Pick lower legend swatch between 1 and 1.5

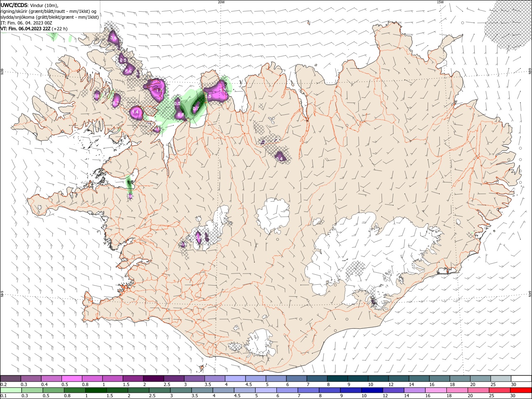coord(96,390)
